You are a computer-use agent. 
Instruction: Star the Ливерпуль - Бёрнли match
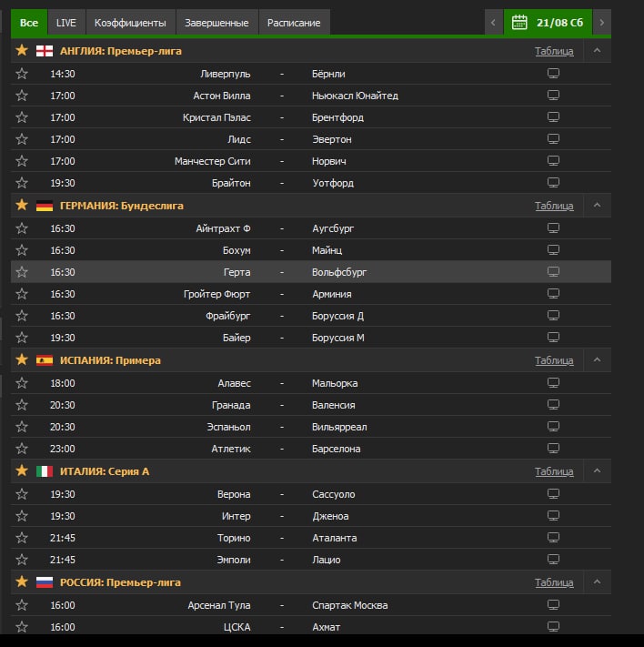22,74
